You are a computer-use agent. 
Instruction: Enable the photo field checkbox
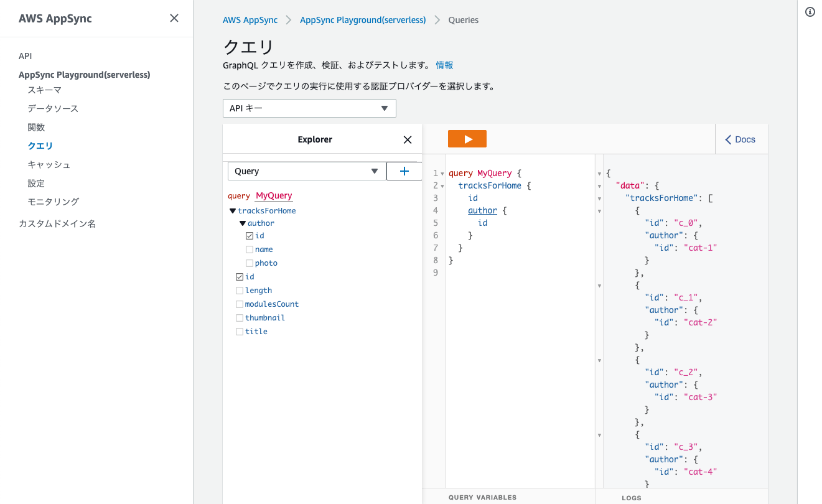tap(250, 263)
